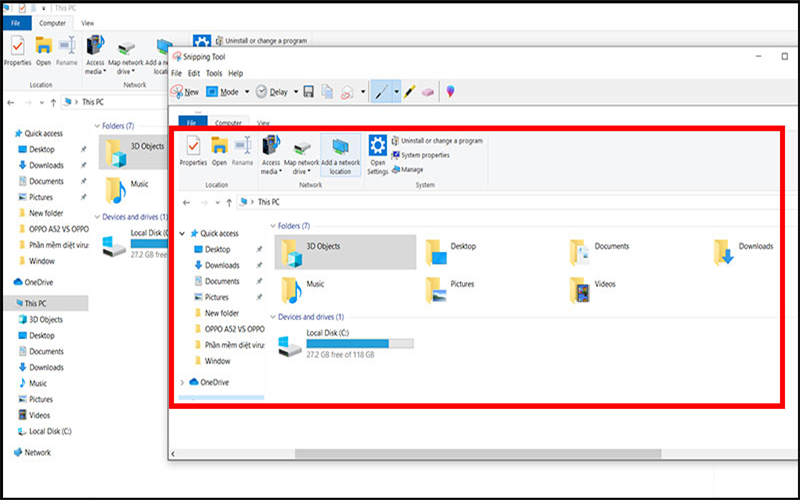This screenshot has width=800, height=500.
Task: Click the Save Snip floppy disk icon
Action: click(309, 92)
